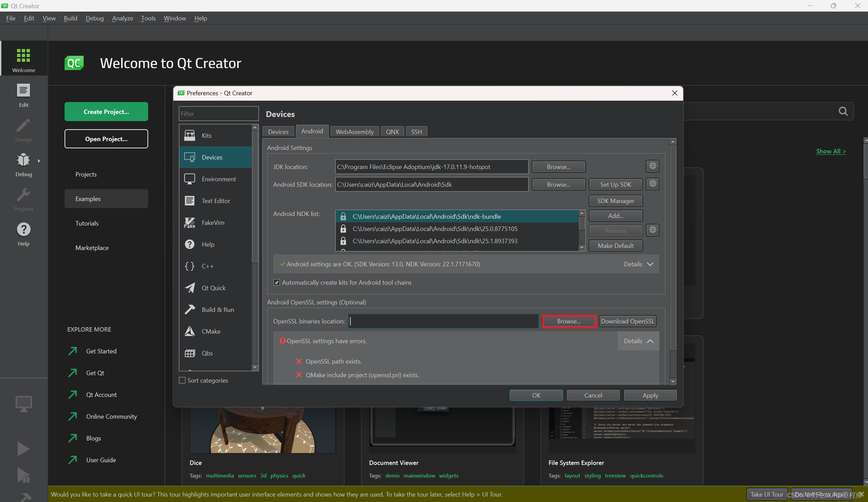This screenshot has height=502, width=868.
Task: Click Browse for OpenSSL binaries location
Action: coord(569,321)
